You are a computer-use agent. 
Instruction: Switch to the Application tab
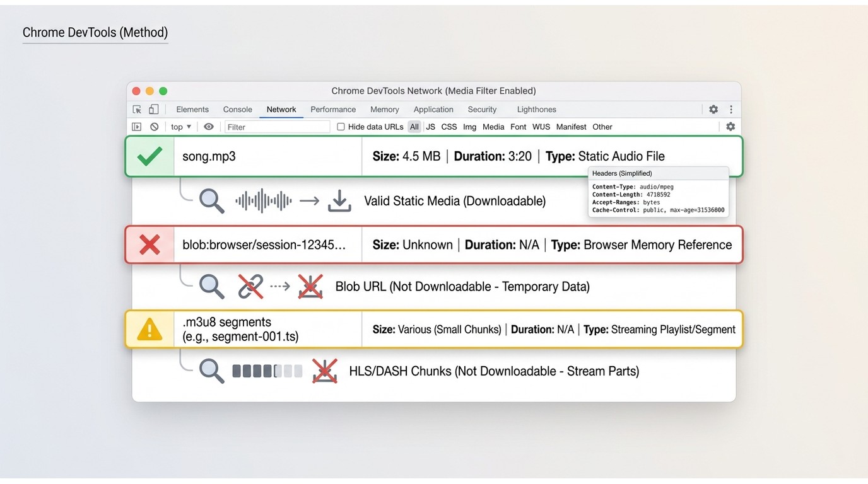[x=433, y=110]
